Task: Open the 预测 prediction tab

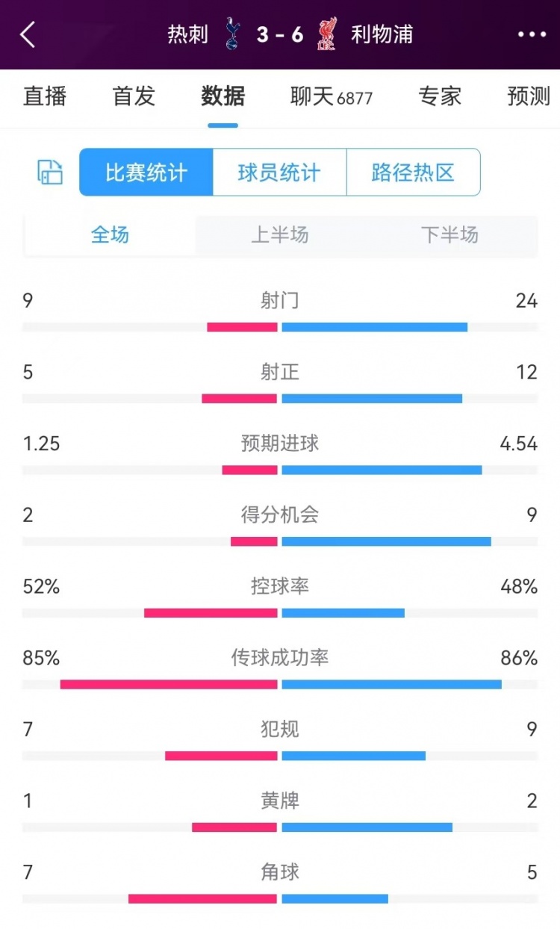Action: (x=528, y=96)
